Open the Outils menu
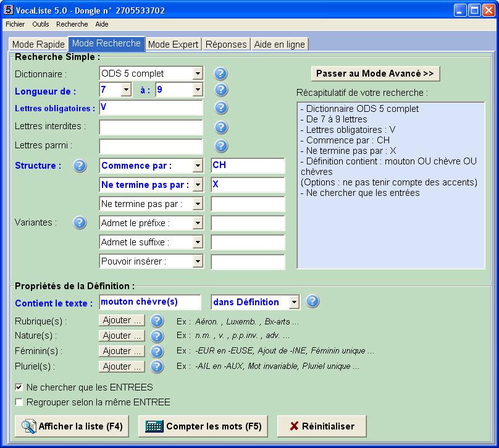 pyautogui.click(x=40, y=24)
